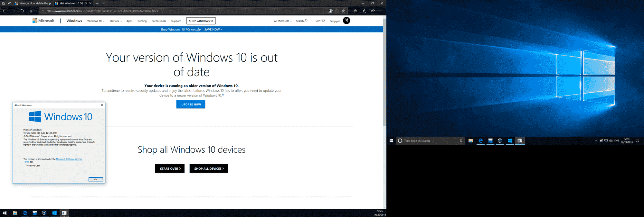This screenshot has height=217, width=644.
Task: Click OK in About Windows dialog
Action: 96,179
